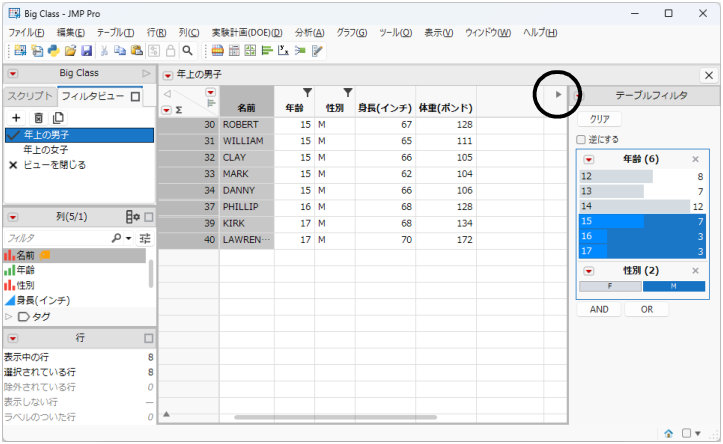Toggle the 逆にする checkbox
The image size is (723, 444).
tap(581, 140)
